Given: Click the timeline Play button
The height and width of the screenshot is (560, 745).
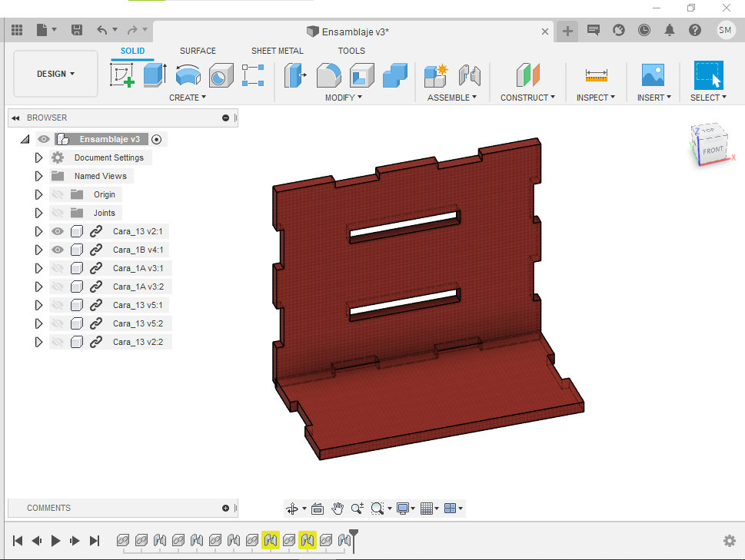Looking at the screenshot, I should click(x=55, y=541).
